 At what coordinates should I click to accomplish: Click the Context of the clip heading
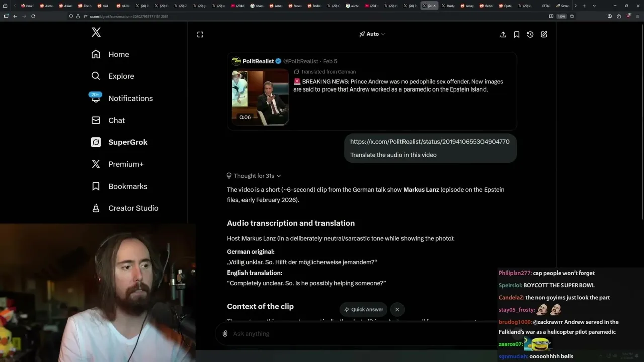[x=260, y=307]
